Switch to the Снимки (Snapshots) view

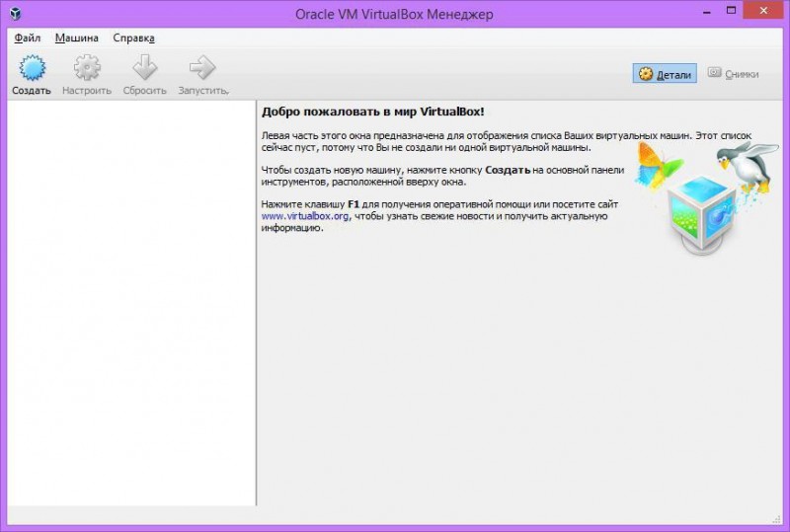pyautogui.click(x=733, y=74)
